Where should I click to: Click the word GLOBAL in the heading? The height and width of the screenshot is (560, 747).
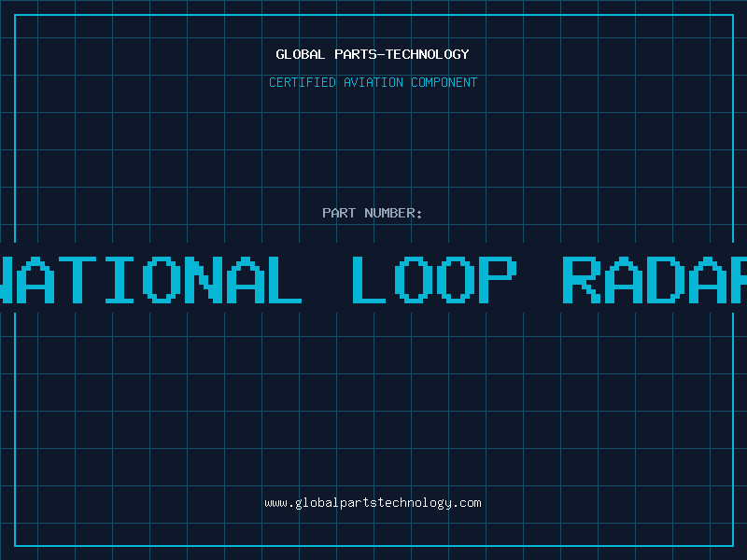[301, 55]
